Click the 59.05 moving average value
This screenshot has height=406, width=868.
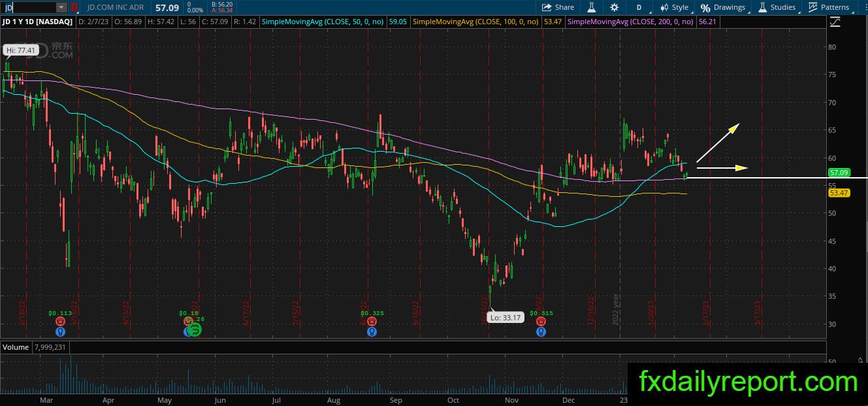[x=398, y=22]
